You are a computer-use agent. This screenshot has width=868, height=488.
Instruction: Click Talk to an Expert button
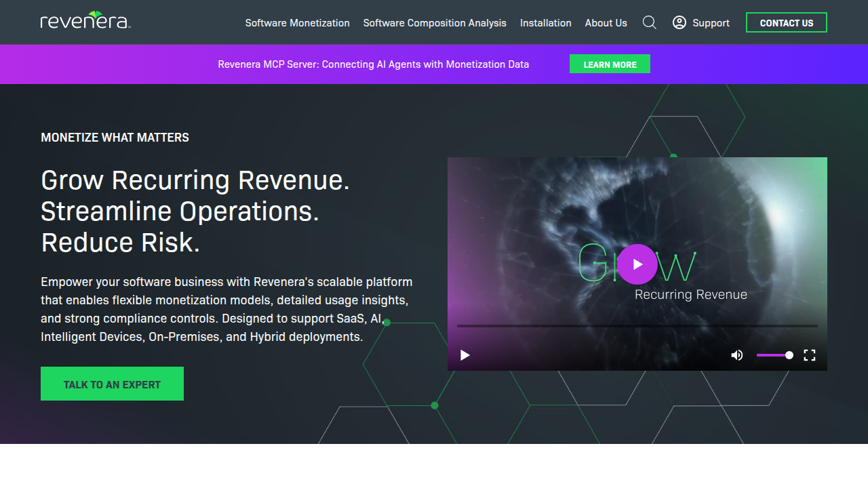pyautogui.click(x=112, y=384)
